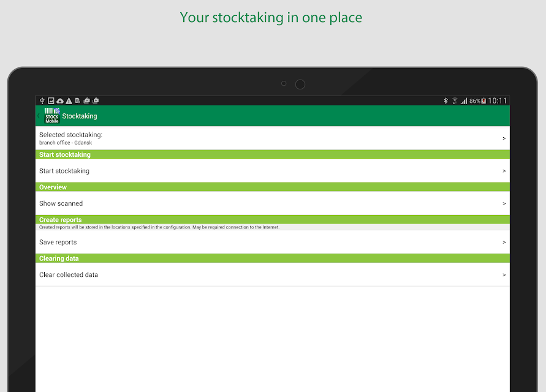Open the Show scanned row chevron

click(504, 204)
